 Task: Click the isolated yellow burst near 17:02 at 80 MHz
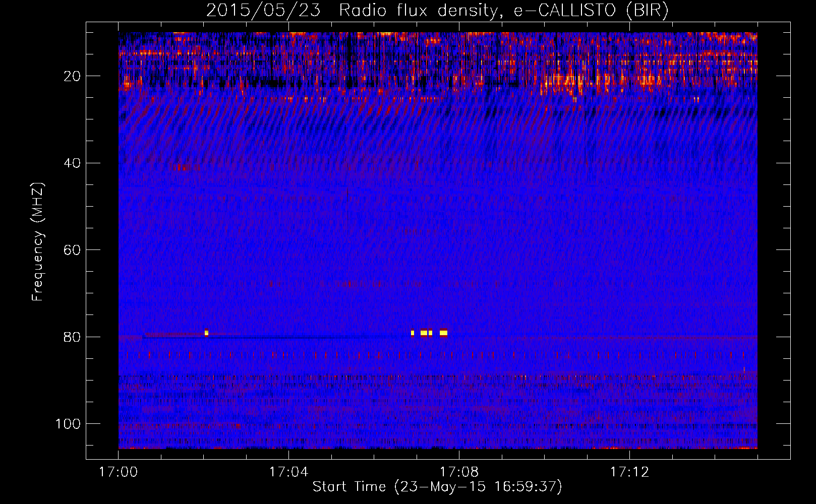coord(206,333)
